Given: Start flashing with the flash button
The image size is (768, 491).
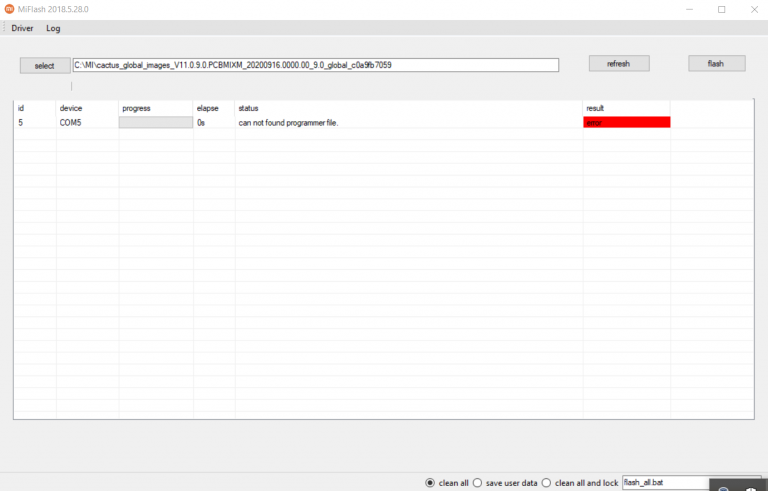Looking at the screenshot, I should [x=716, y=64].
